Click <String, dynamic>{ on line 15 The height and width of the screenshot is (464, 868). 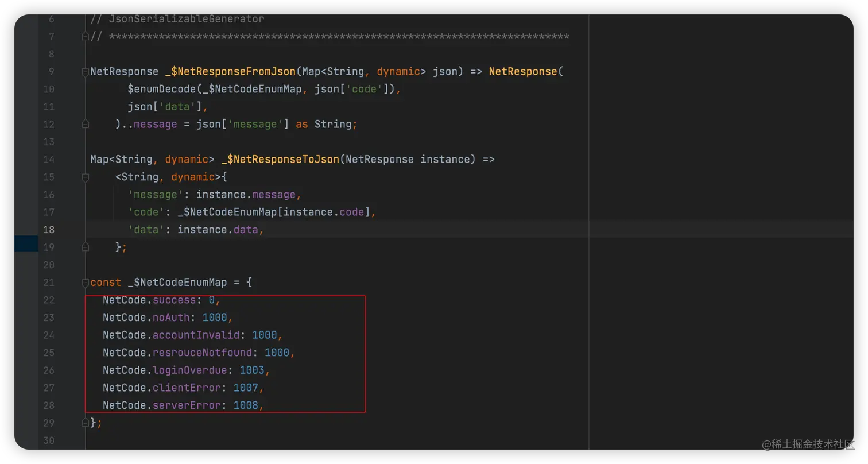click(172, 177)
